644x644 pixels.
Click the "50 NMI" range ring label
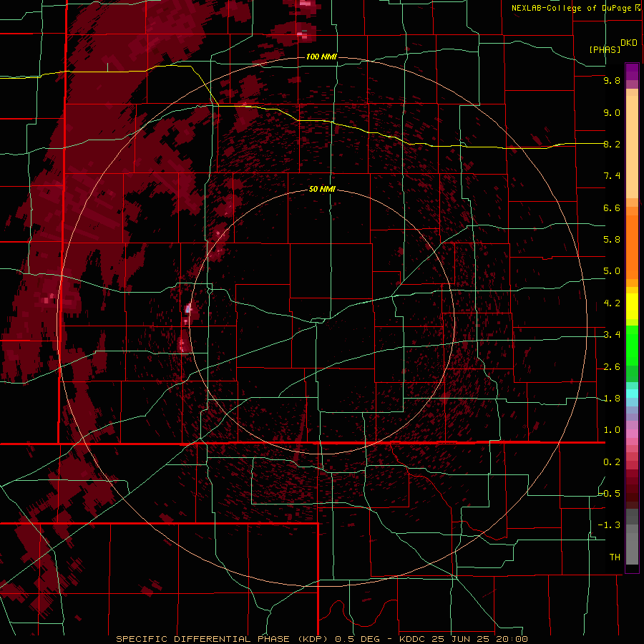[322, 190]
